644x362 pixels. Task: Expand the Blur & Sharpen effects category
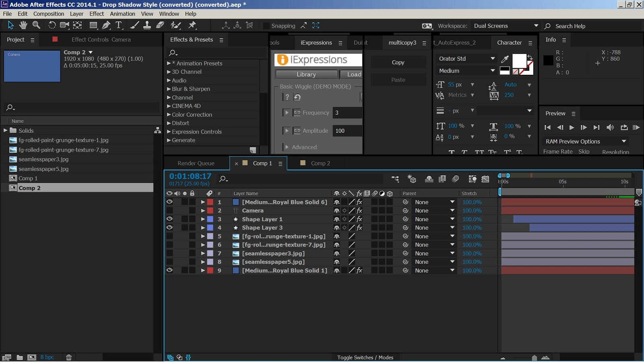(x=169, y=89)
